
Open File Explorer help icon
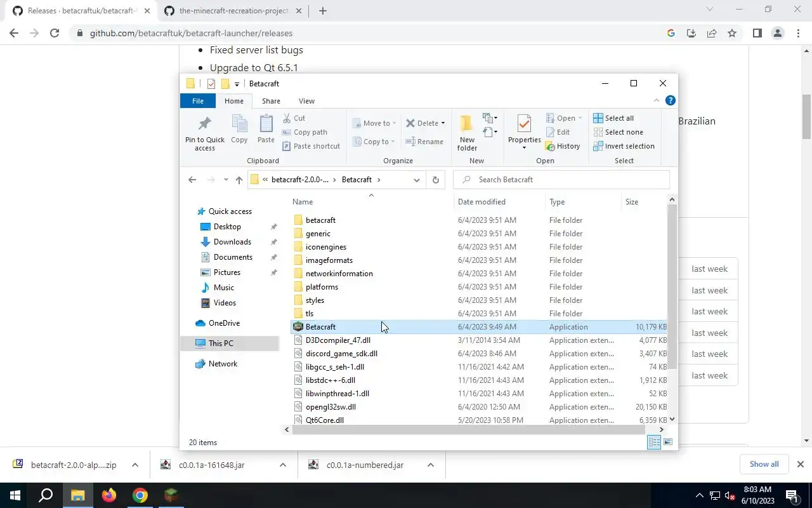(670, 100)
